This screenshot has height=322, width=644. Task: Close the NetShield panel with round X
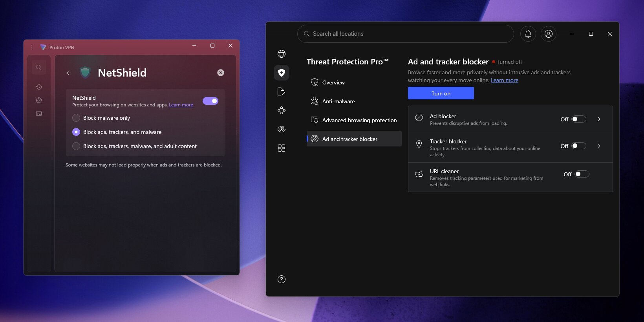pos(221,73)
